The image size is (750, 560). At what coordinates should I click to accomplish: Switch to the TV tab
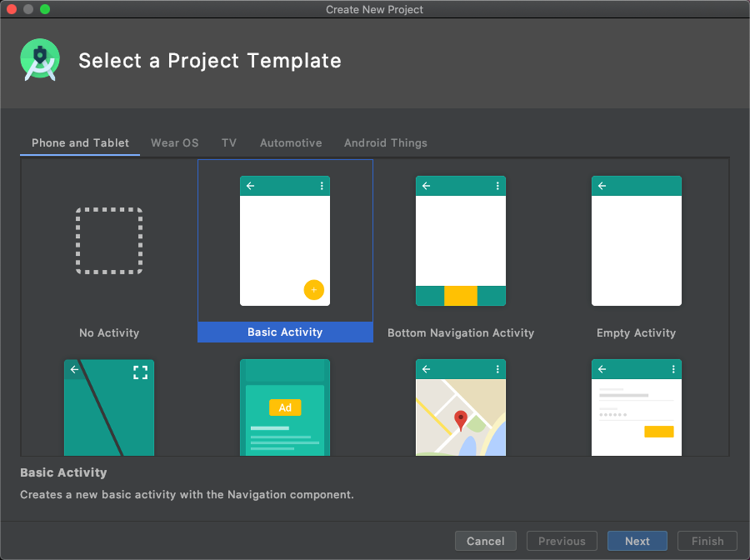(x=229, y=143)
